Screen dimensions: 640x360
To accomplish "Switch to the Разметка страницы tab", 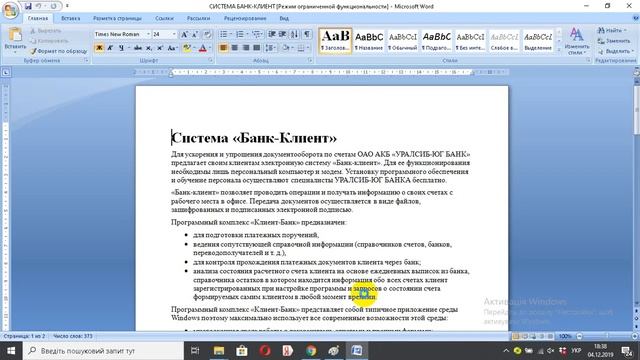I will (117, 18).
